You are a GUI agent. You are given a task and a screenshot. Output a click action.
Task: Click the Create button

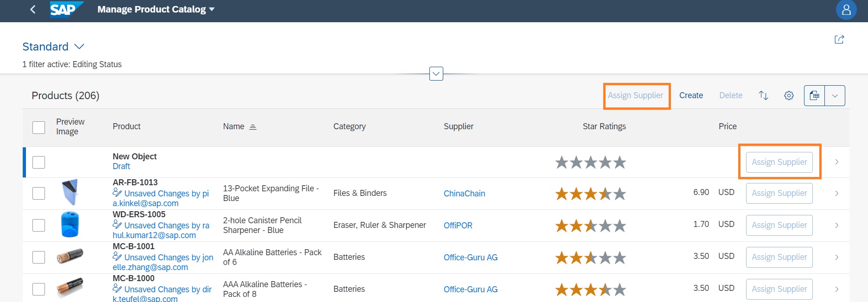691,95
